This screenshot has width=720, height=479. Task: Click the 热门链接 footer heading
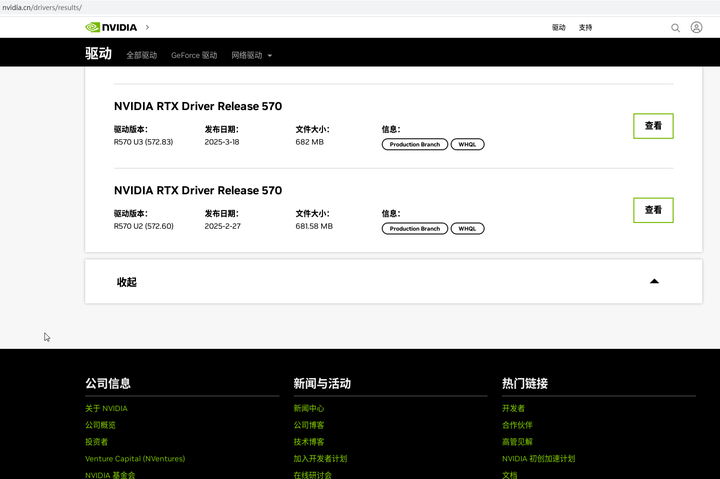[x=525, y=383]
